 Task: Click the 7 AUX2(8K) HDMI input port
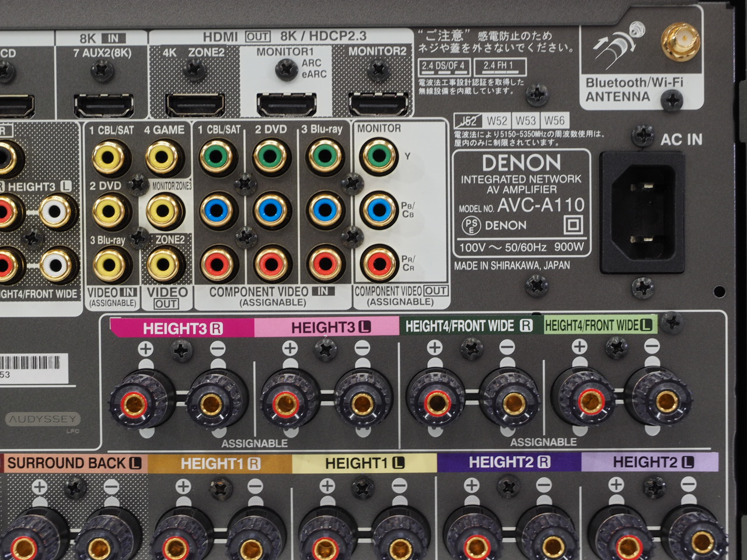point(104,106)
